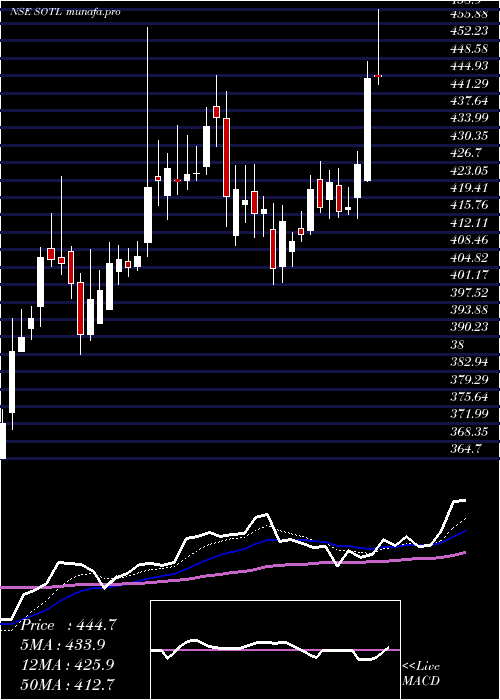
Task: Click the 415.76 axis label
Action: tap(469, 205)
